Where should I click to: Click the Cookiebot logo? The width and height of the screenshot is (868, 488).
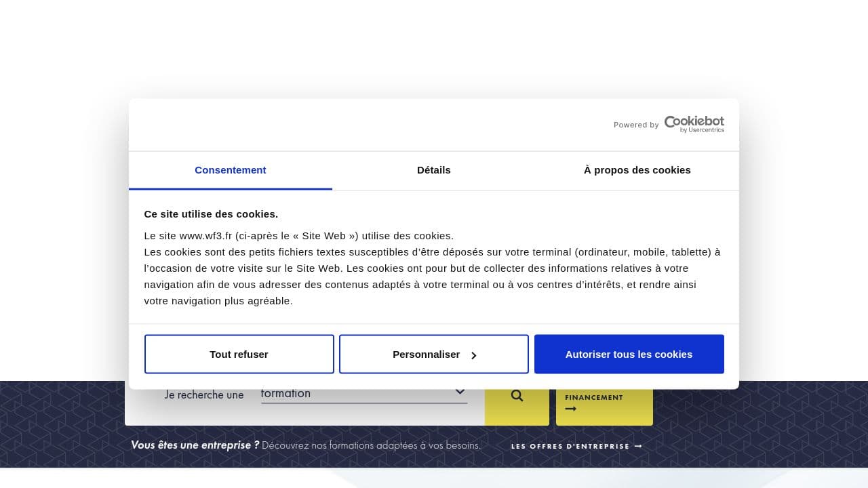[x=693, y=121]
